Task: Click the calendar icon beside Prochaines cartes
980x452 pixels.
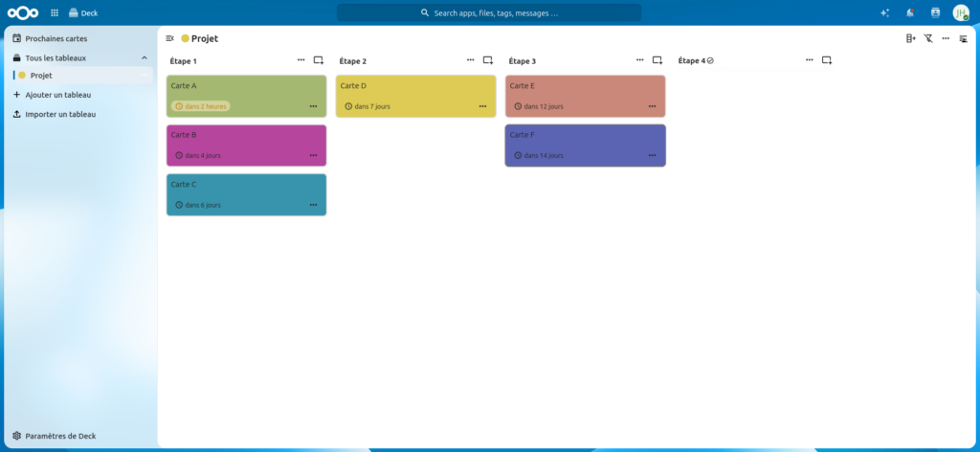Action: 17,38
